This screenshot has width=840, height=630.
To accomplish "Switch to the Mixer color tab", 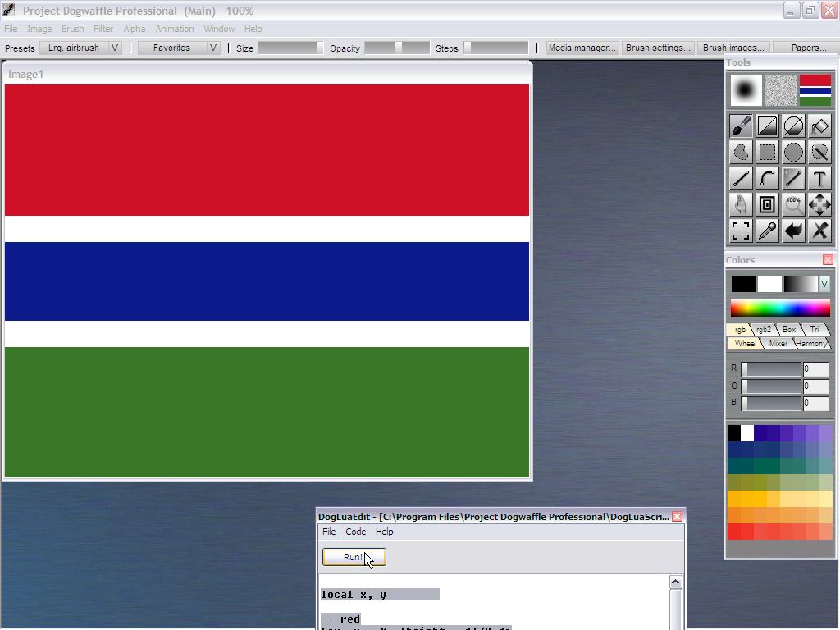I will pyautogui.click(x=778, y=344).
